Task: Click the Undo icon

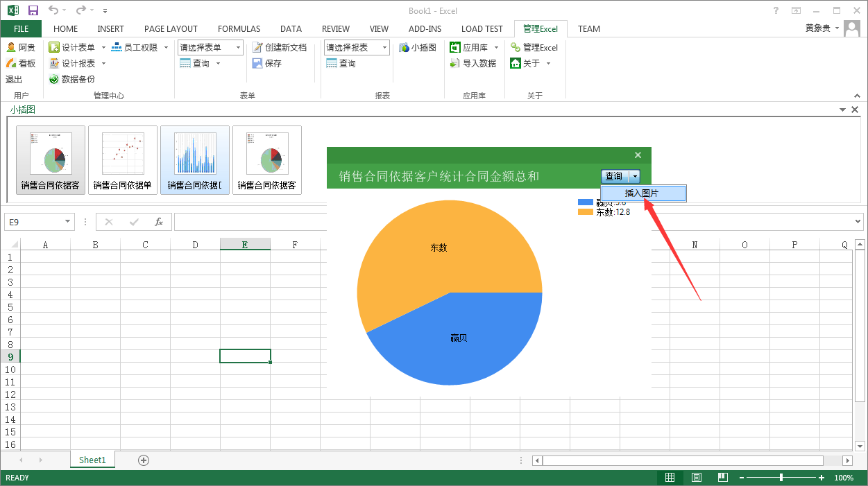Action: click(53, 10)
